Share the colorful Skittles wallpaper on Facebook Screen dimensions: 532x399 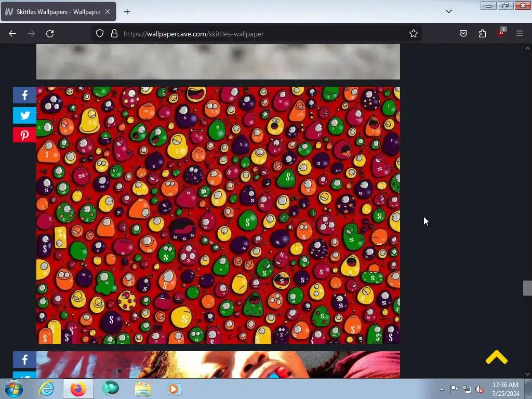click(24, 95)
